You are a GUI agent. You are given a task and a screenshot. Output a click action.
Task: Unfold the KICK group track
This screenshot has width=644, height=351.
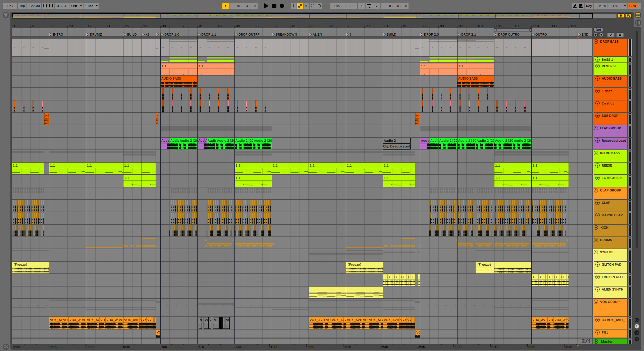coord(596,228)
